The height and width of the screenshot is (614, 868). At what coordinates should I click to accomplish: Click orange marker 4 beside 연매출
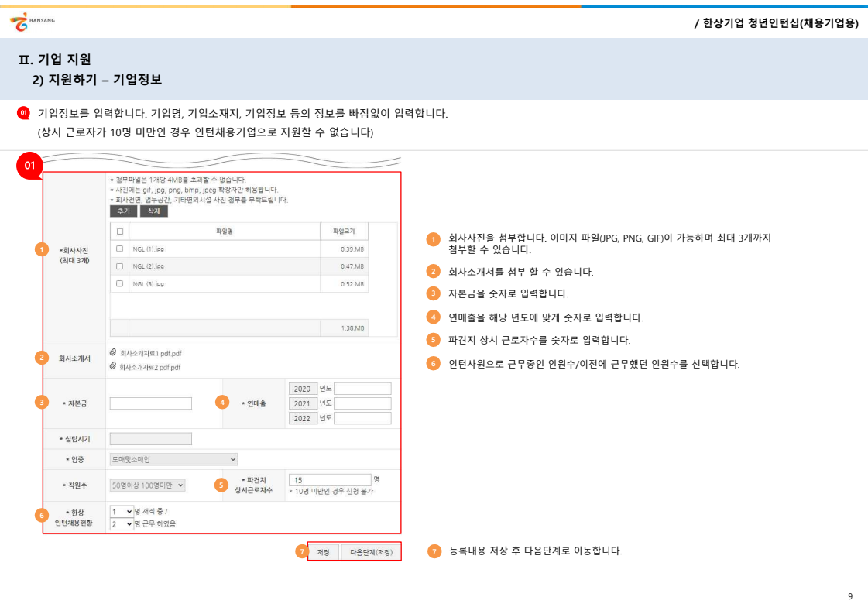(x=222, y=402)
